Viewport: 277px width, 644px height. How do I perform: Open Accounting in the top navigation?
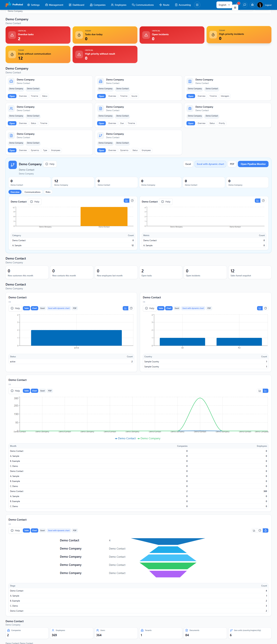[183, 5]
